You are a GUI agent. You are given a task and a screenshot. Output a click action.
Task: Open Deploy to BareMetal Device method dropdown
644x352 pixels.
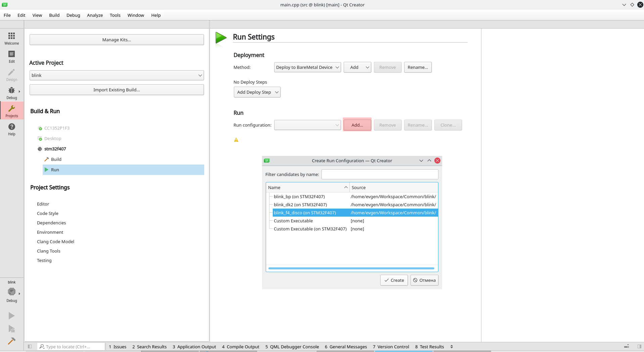(307, 67)
